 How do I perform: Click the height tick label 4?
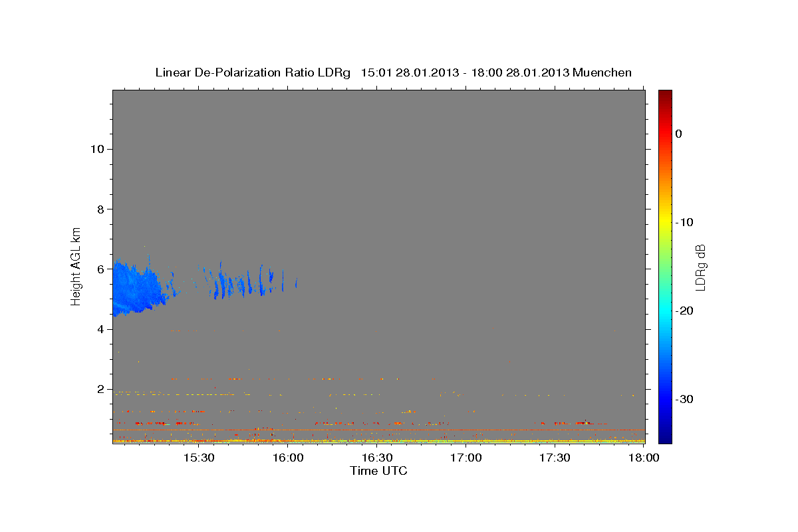(x=100, y=329)
